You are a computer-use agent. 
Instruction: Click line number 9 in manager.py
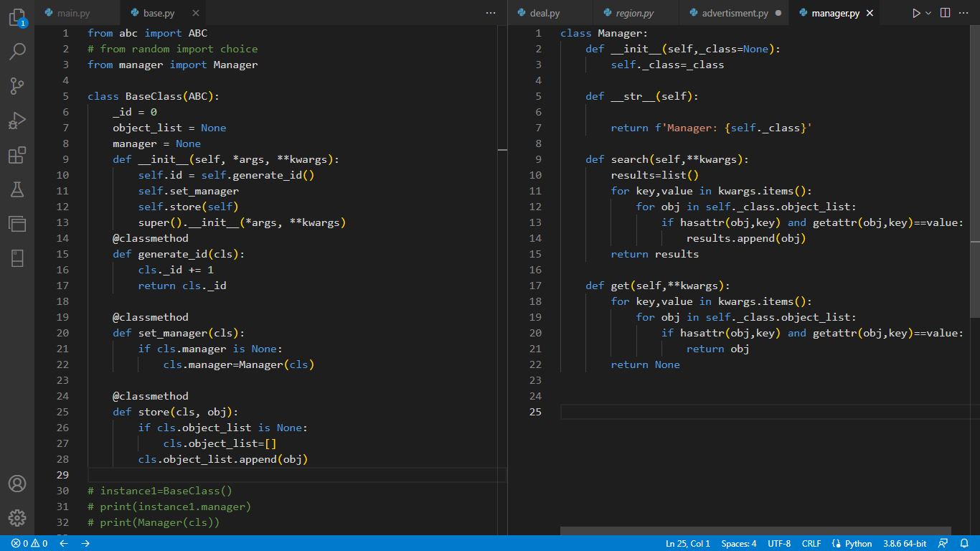[539, 159]
